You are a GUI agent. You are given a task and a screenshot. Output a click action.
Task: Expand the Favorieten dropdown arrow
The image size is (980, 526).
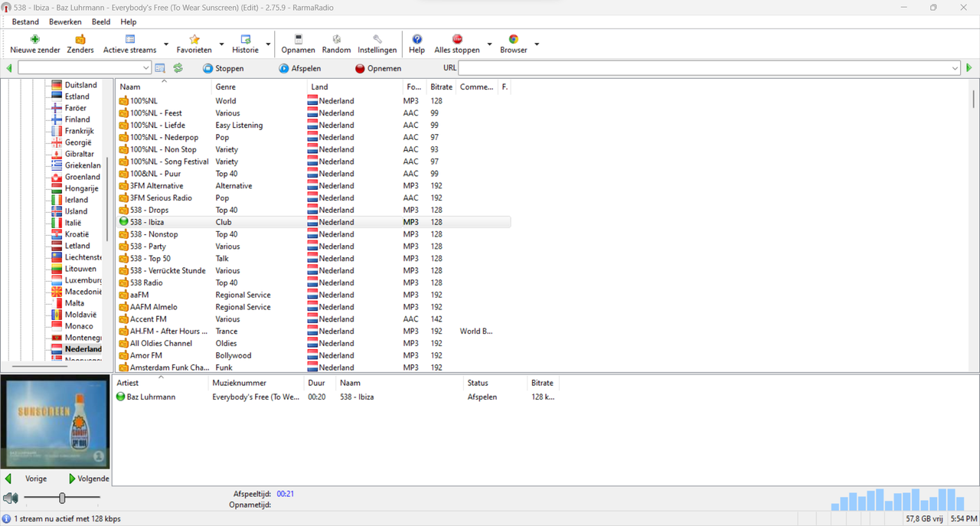[x=221, y=44]
